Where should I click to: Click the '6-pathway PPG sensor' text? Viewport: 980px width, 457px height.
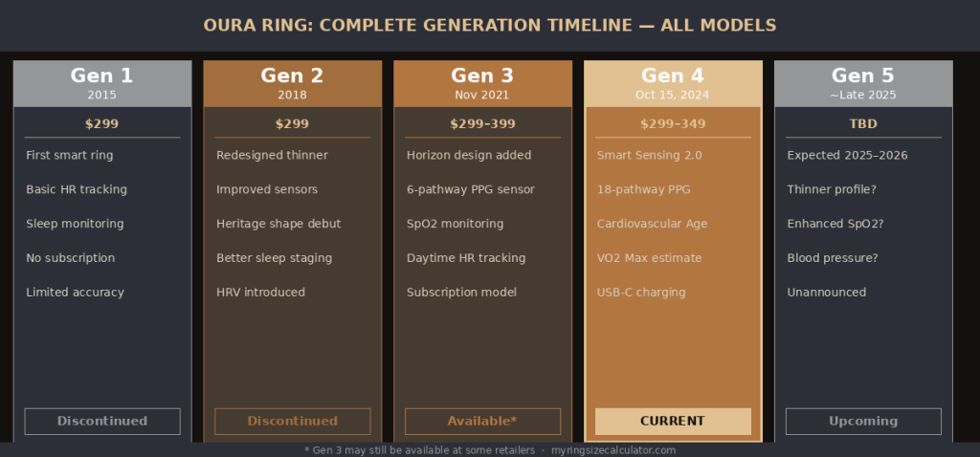pos(471,189)
